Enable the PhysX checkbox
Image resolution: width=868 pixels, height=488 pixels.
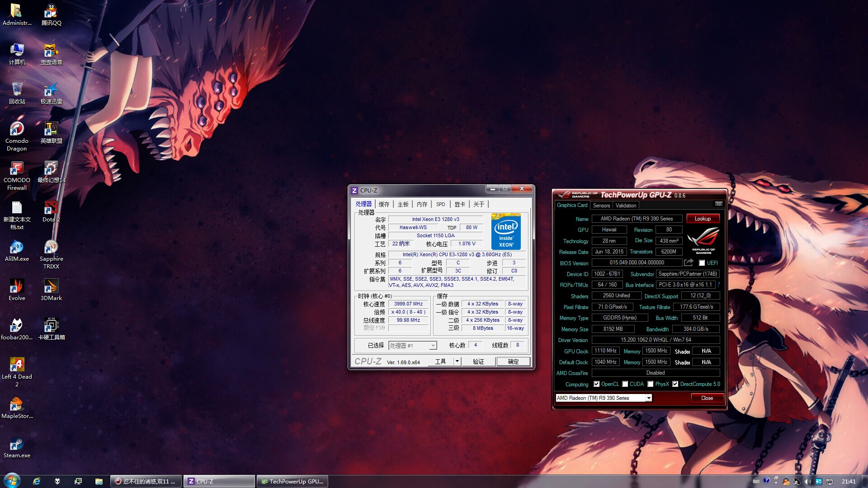[650, 384]
